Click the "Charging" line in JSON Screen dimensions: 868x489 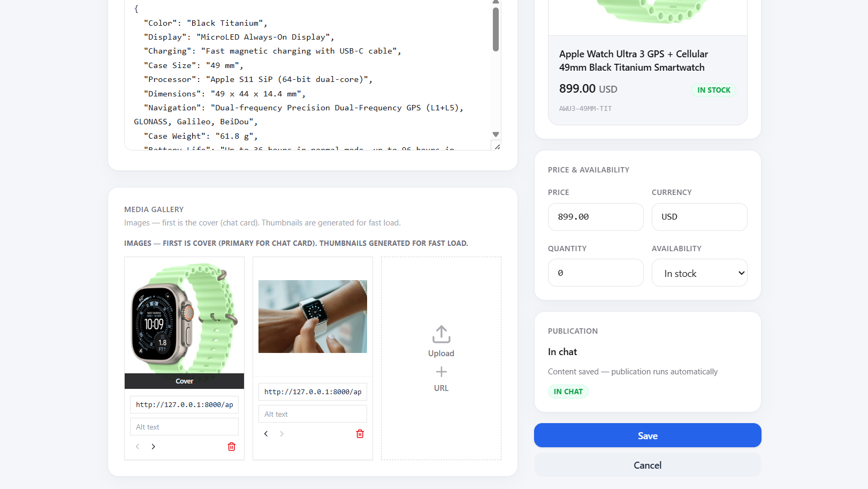tap(272, 51)
